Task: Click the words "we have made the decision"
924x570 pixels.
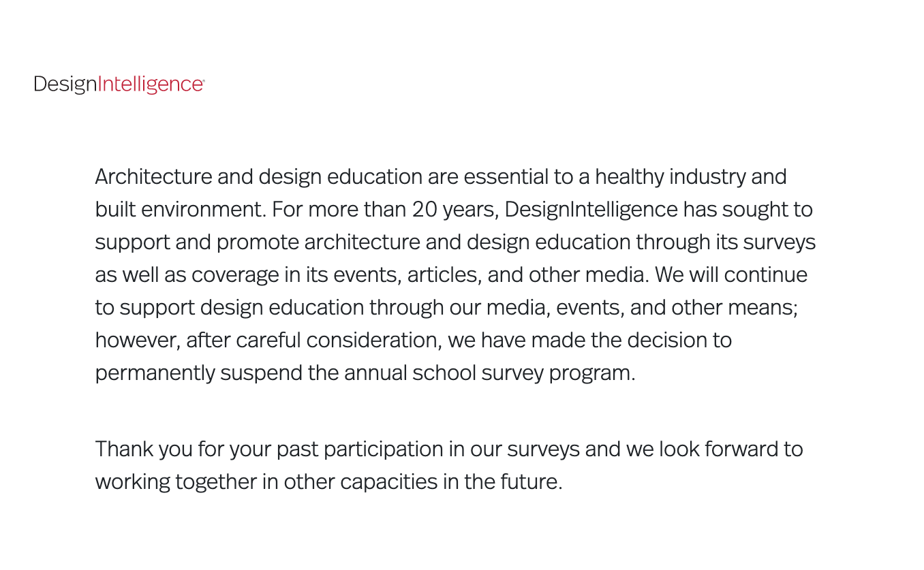Action: pyautogui.click(x=578, y=341)
